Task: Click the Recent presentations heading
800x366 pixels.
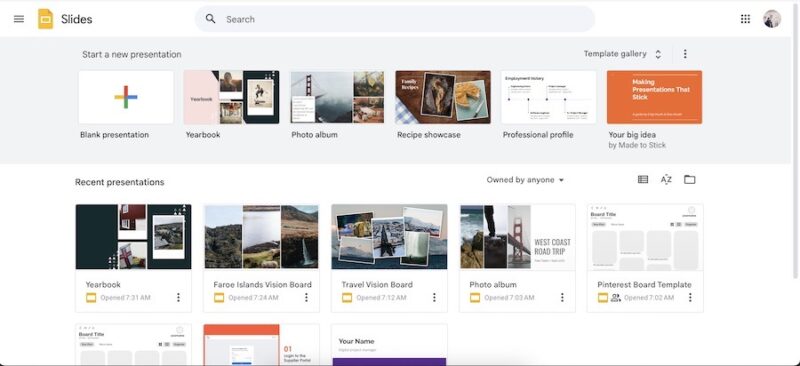Action: (x=119, y=182)
